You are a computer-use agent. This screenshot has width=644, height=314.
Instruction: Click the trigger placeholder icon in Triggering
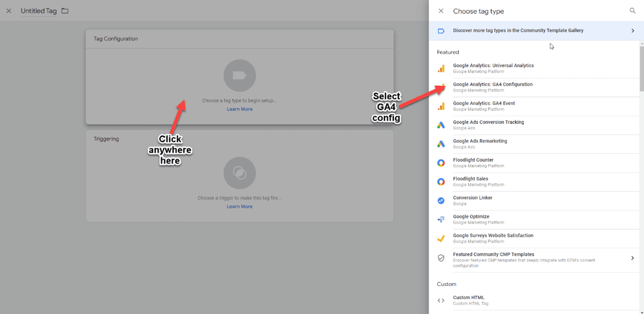click(239, 173)
